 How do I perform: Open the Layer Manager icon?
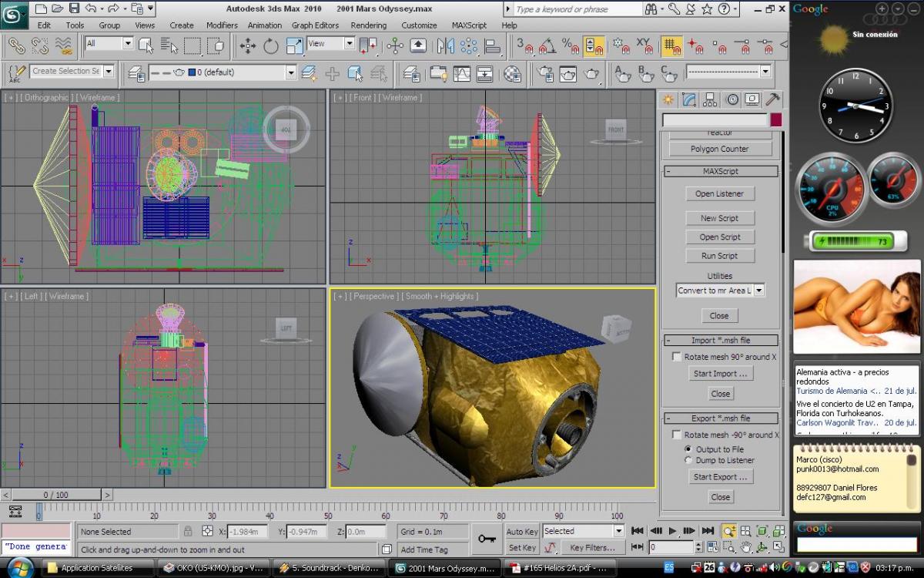412,73
